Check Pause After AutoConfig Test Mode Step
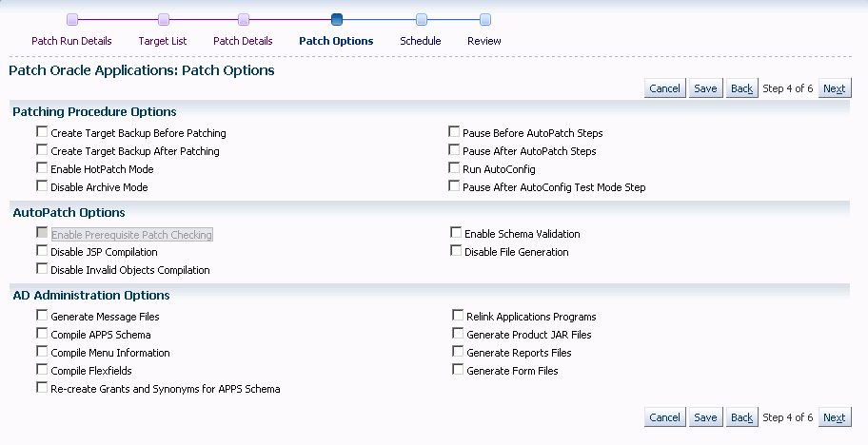Image resolution: width=868 pixels, height=445 pixels. click(x=454, y=185)
